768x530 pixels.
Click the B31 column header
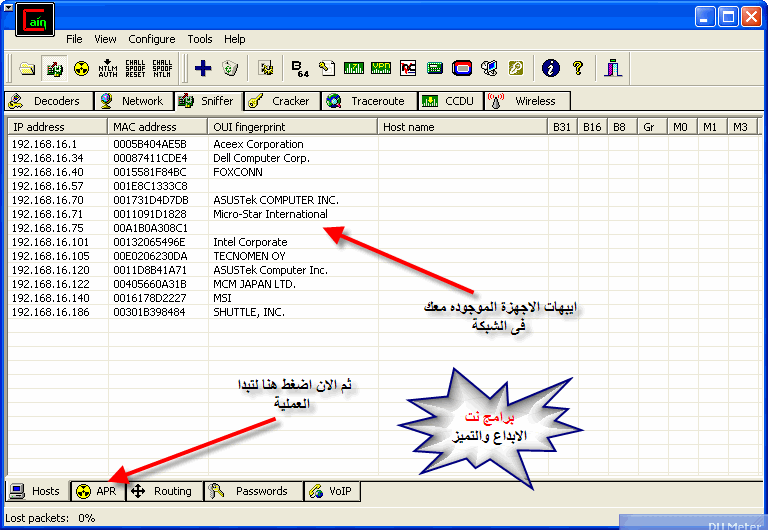(562, 127)
